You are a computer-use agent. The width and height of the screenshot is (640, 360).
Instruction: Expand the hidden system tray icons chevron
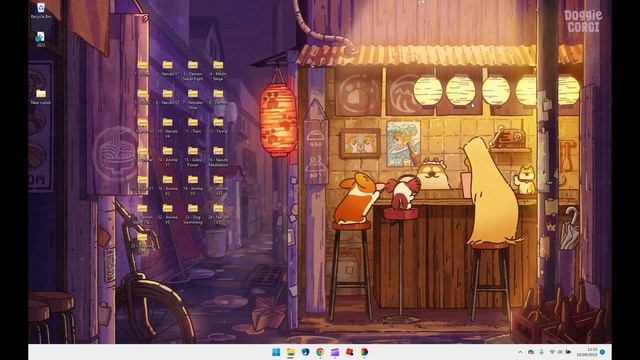(520, 352)
